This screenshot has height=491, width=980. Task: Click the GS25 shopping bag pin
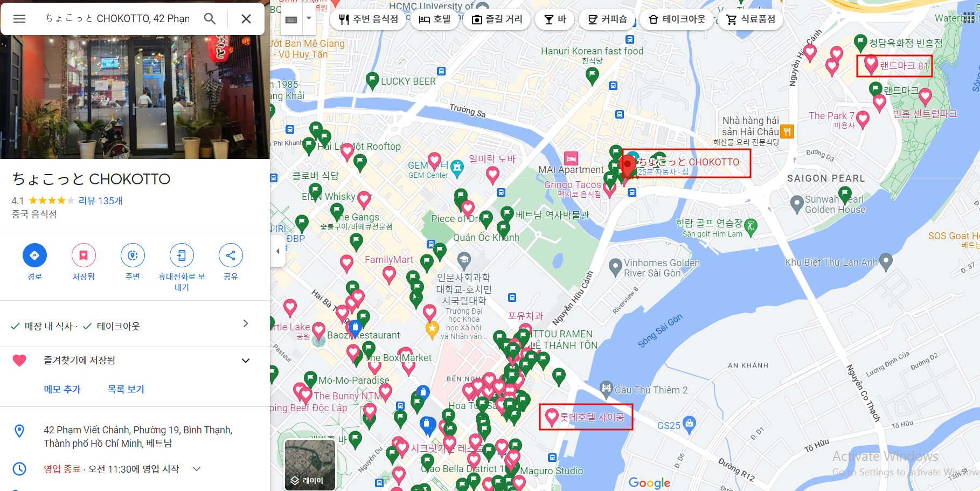point(690,424)
